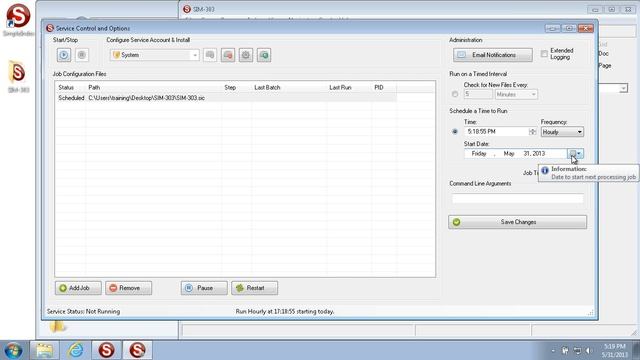Screen dimensions: 640x360
Task: Enable the Extended Logging checkbox
Action: click(544, 53)
